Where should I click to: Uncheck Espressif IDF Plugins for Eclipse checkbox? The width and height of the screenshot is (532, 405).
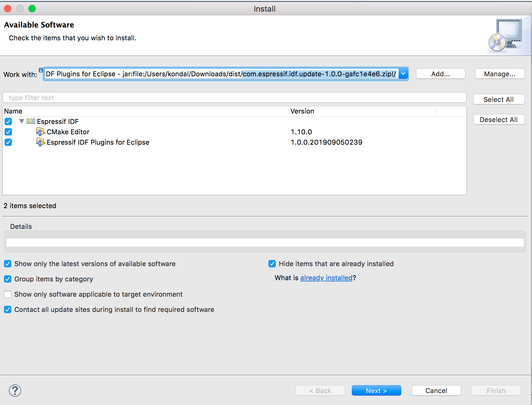point(8,142)
